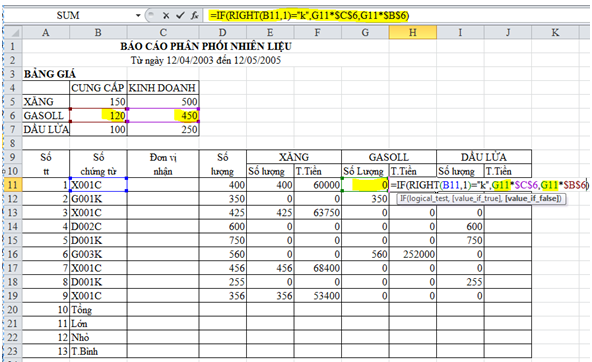Click the 'T.Bình' cell in row 23

[x=98, y=351]
